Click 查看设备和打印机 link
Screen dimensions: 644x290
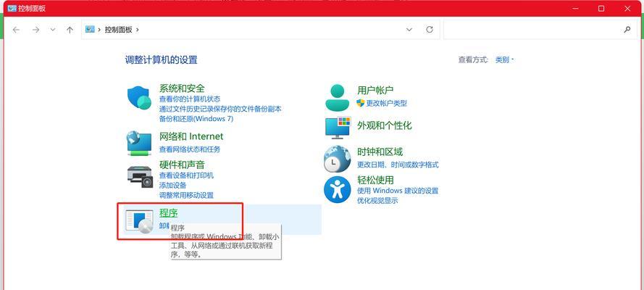186,175
